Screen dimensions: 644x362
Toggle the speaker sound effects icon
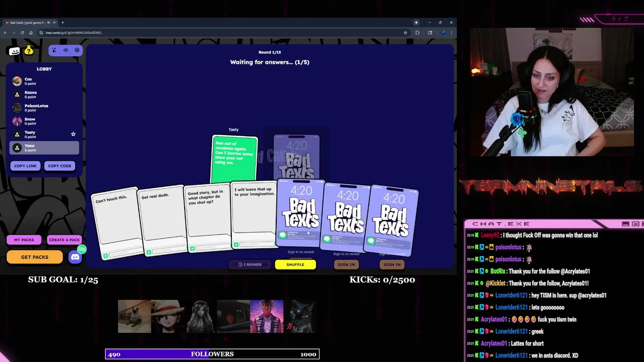pos(65,50)
